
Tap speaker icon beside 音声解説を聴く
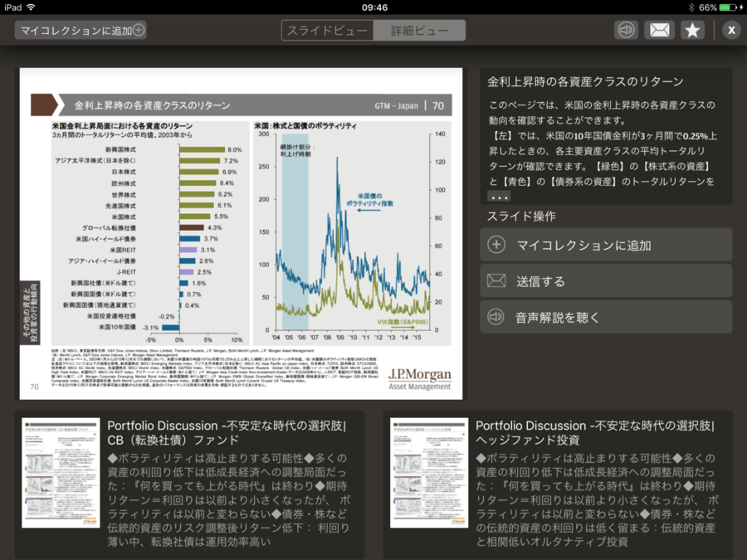tap(496, 317)
